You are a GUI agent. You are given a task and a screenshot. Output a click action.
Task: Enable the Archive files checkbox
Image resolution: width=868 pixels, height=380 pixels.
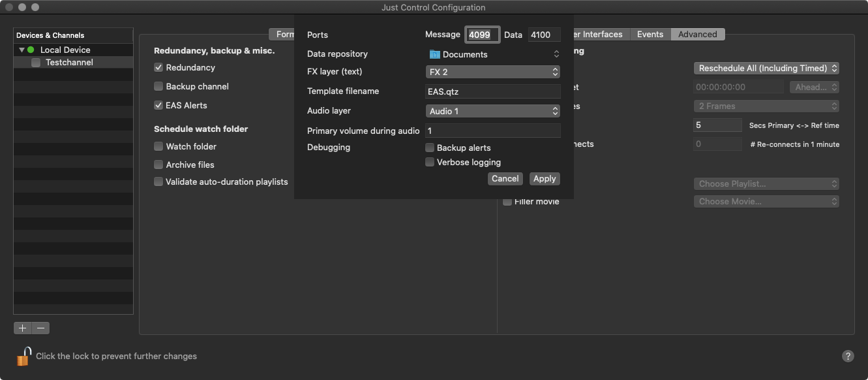(158, 165)
